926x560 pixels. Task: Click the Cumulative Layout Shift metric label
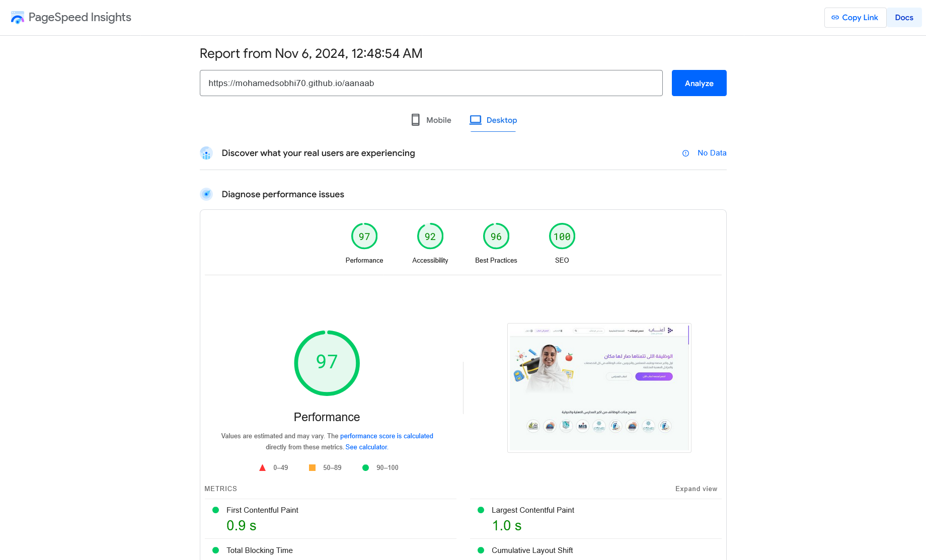[x=532, y=550]
